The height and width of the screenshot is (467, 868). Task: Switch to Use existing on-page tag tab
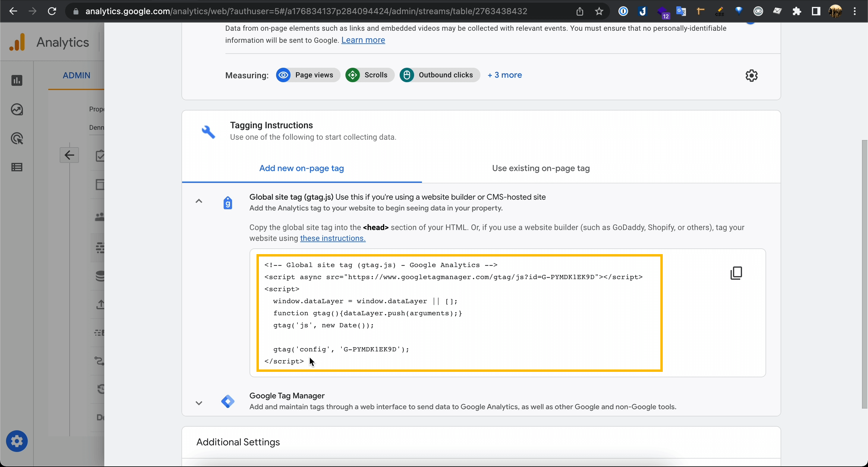(x=541, y=168)
